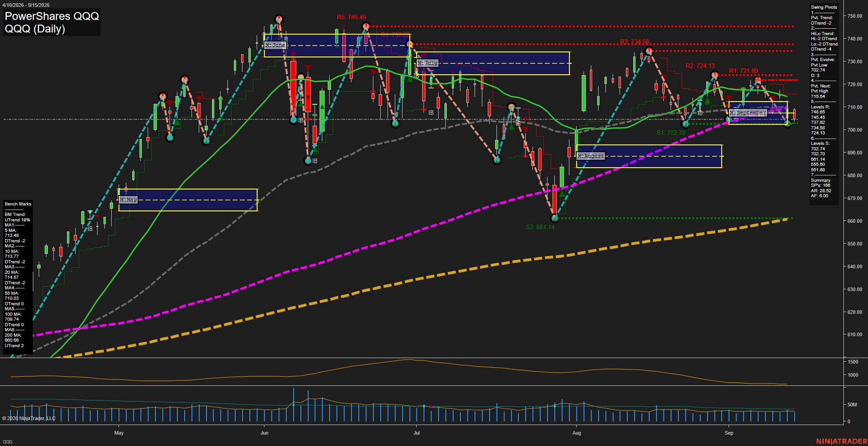Click the 'R3: 734.58' resistance label
868x446 pixels.
pyautogui.click(x=635, y=42)
